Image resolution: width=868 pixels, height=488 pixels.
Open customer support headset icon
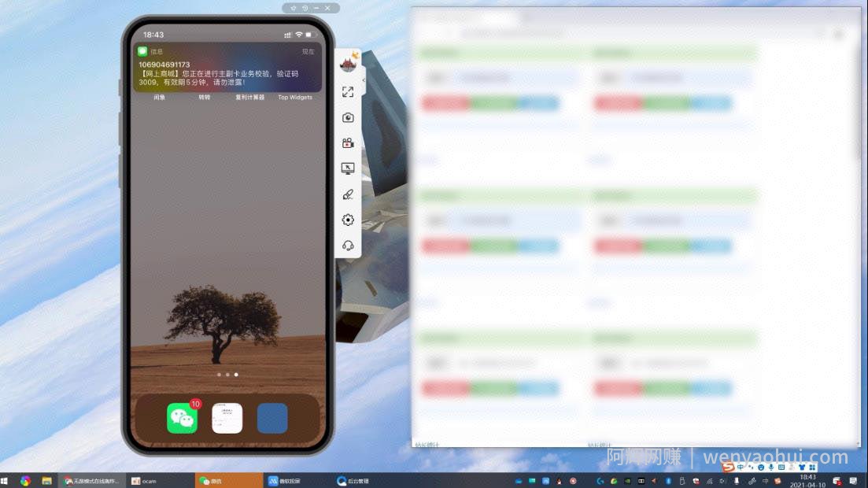348,246
